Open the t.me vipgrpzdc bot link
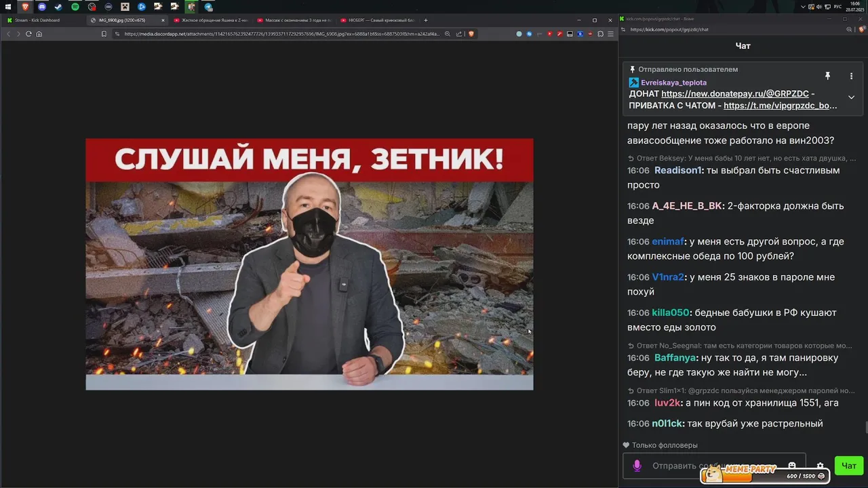 click(x=781, y=106)
